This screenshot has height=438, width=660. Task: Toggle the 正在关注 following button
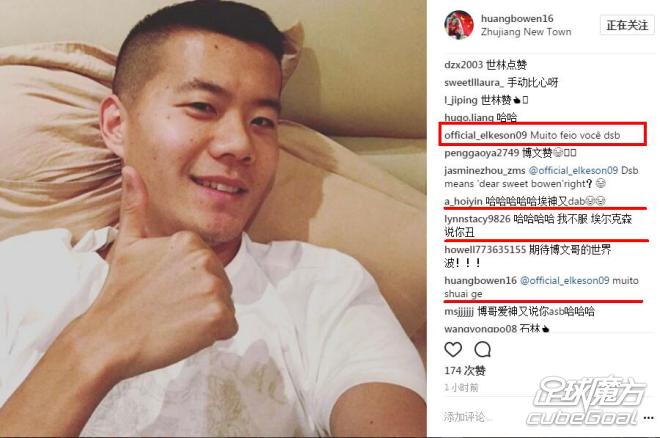click(627, 25)
